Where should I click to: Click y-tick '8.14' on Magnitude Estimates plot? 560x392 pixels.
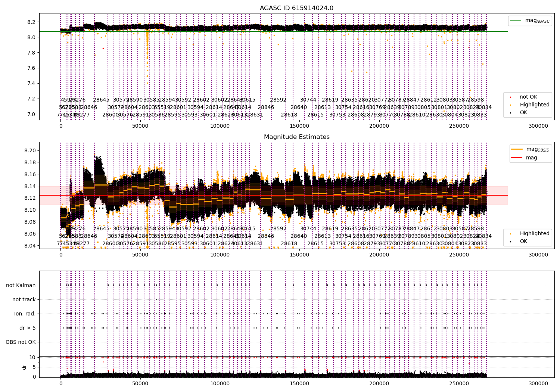point(30,186)
